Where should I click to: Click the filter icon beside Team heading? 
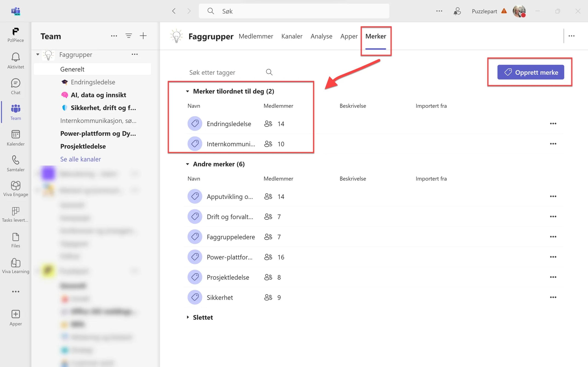tap(129, 36)
